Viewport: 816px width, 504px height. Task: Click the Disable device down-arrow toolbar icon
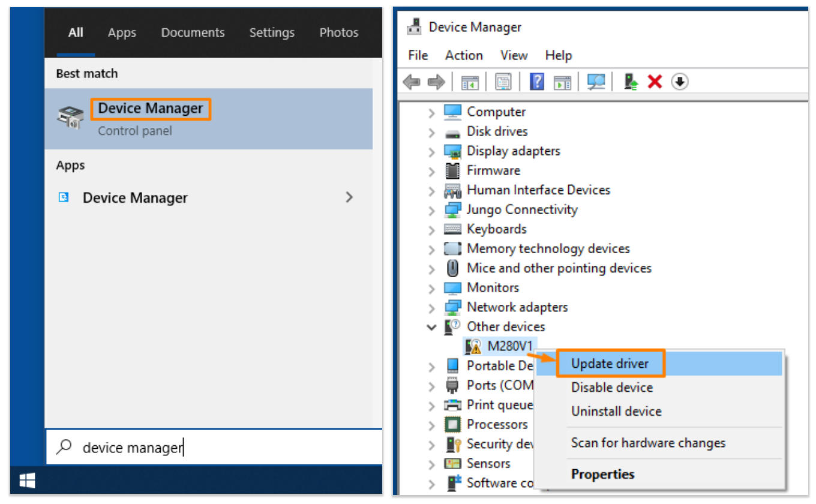point(679,82)
